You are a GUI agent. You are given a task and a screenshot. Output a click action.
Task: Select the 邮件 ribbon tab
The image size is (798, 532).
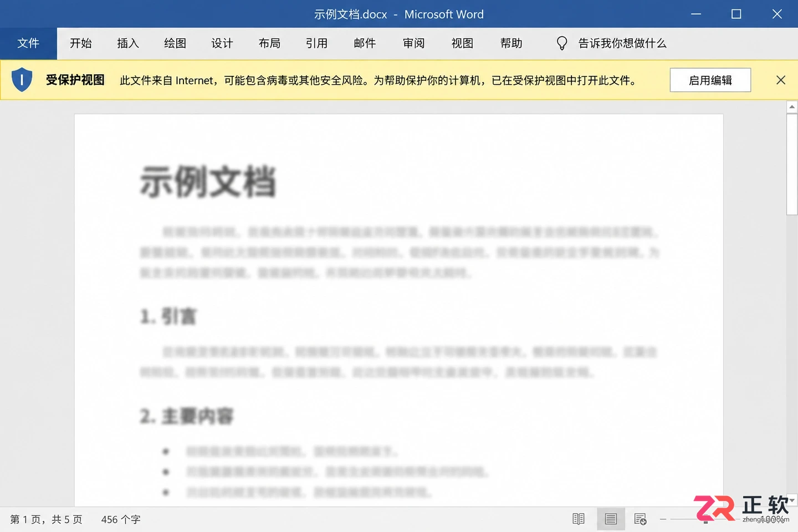(365, 43)
